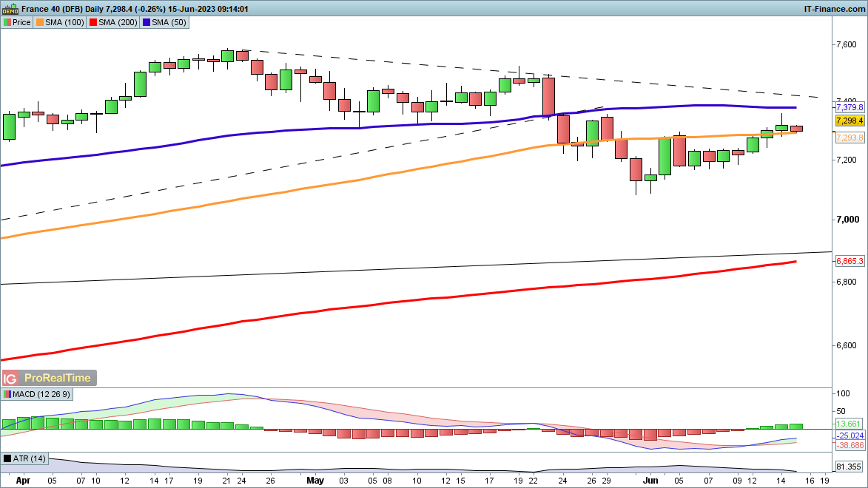868x488 pixels.
Task: Click the MACD signal value -38.686
Action: tap(850, 445)
